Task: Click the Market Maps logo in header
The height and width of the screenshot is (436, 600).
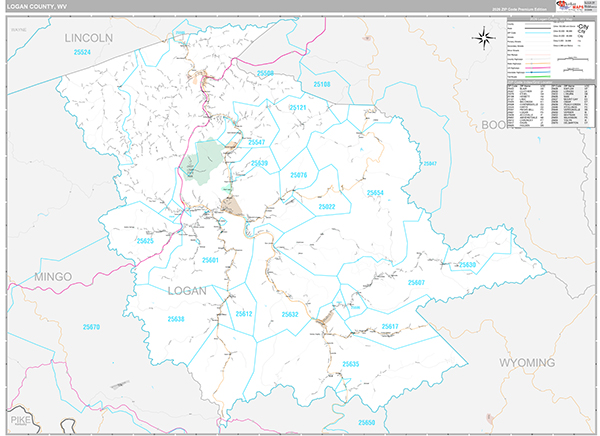Action: [x=570, y=6]
